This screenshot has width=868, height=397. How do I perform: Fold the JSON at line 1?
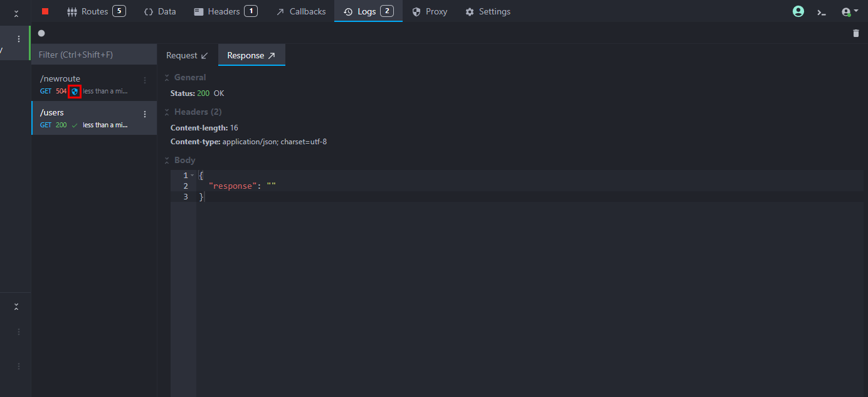click(x=192, y=176)
